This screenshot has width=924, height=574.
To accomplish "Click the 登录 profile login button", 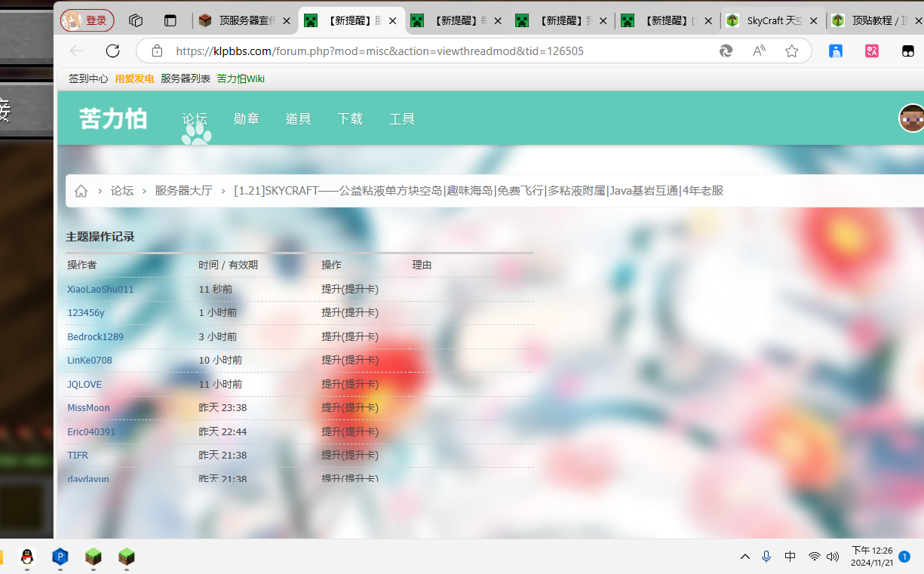I will pyautogui.click(x=87, y=20).
